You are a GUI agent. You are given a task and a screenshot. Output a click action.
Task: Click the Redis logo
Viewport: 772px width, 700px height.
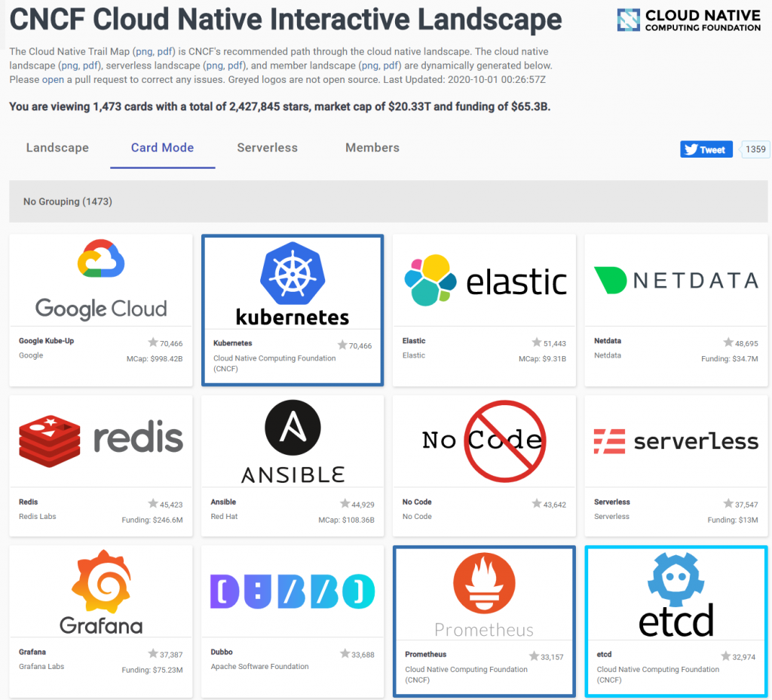[x=101, y=440]
